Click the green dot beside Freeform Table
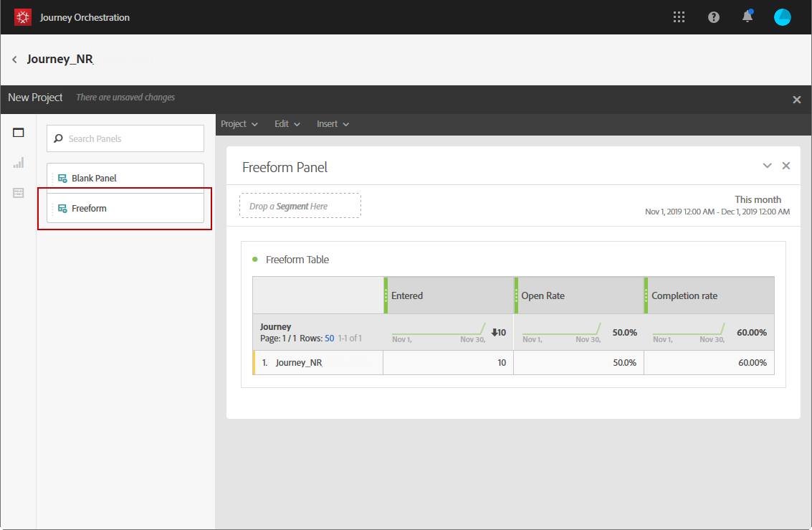Image resolution: width=812 pixels, height=530 pixels. coord(255,259)
